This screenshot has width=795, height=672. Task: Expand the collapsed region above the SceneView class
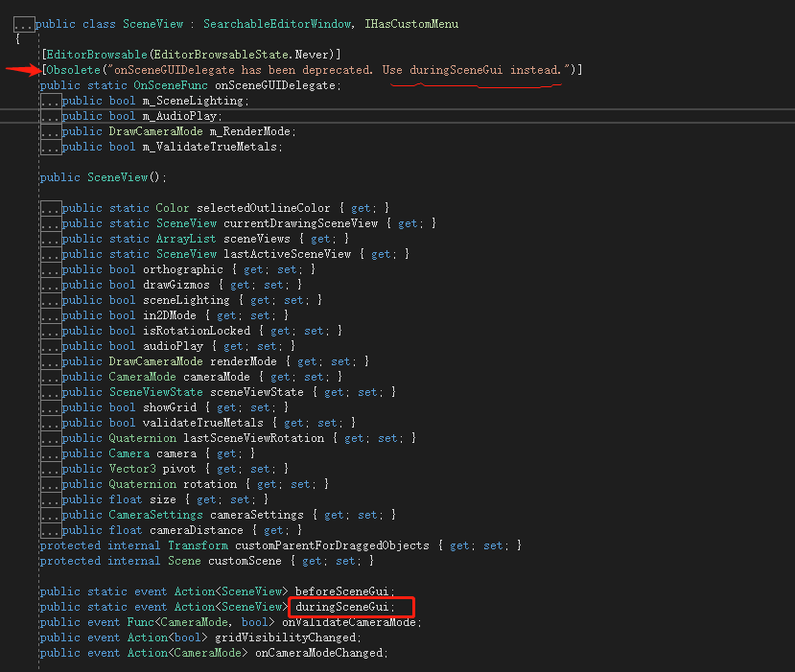[x=26, y=23]
